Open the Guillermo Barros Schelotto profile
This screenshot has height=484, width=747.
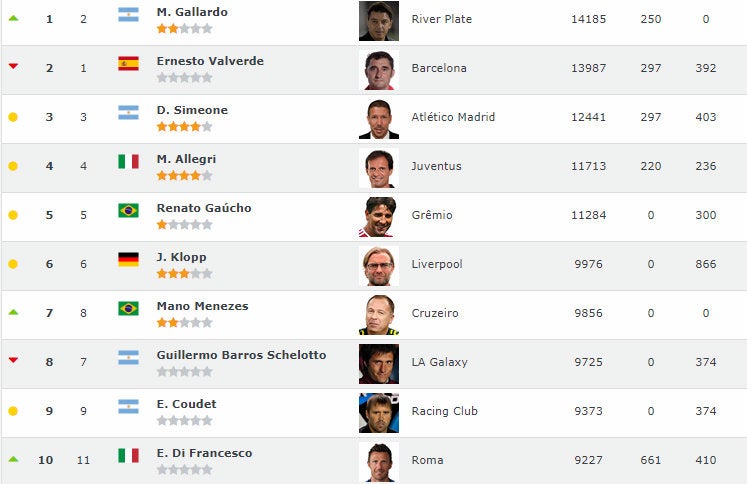point(254,355)
